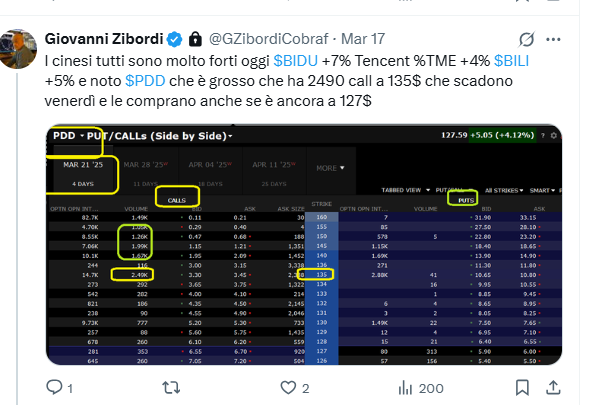Image resolution: width=594 pixels, height=405 pixels.
Task: Click the Giovanni Zibordi display name
Action: point(104,39)
